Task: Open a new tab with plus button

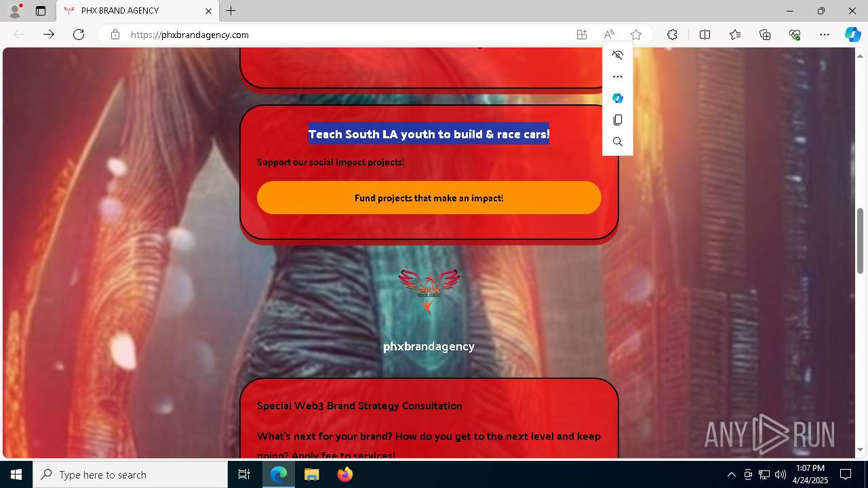Action: pyautogui.click(x=231, y=11)
